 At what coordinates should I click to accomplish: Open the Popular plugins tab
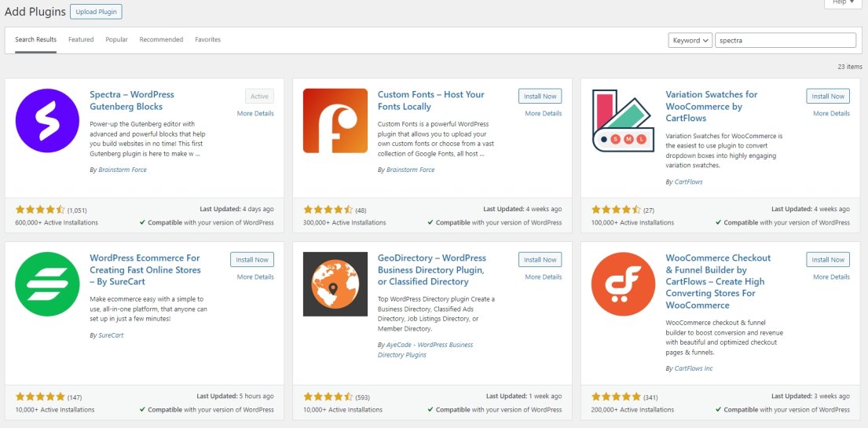116,39
